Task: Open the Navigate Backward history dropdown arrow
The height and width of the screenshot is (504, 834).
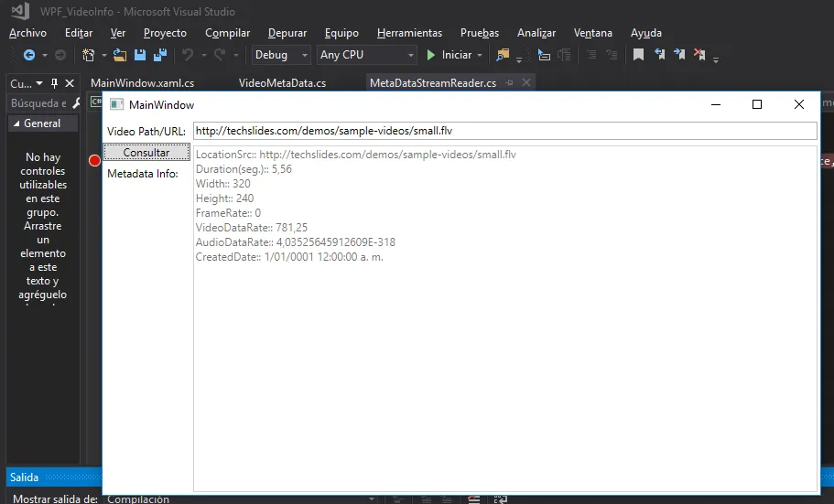Action: (45, 55)
